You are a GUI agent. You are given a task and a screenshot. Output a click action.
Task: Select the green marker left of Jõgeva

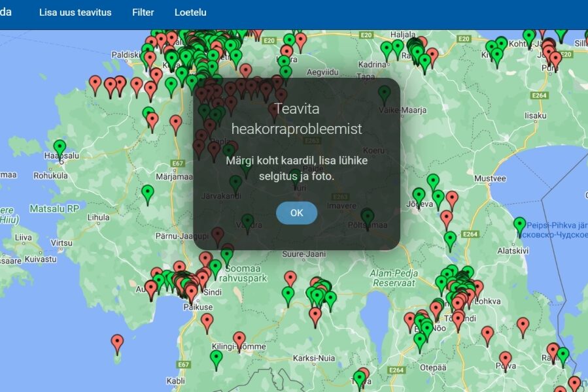(x=419, y=195)
